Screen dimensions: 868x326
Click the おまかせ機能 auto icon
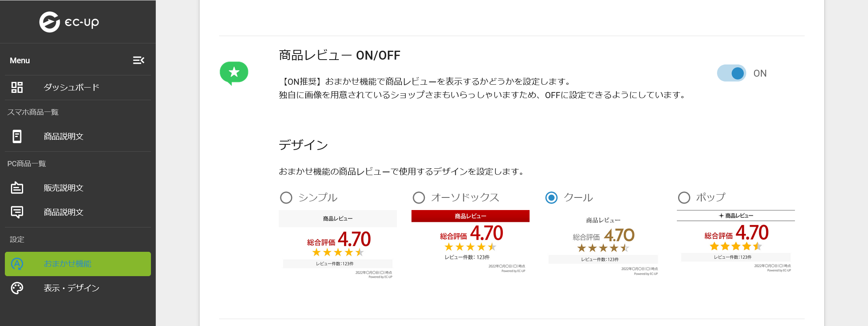(17, 264)
